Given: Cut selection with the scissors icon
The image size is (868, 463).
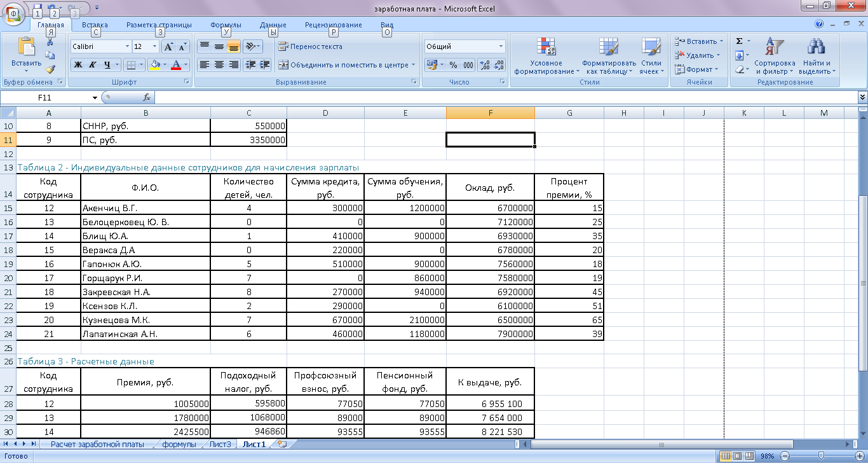Looking at the screenshot, I should pos(50,42).
